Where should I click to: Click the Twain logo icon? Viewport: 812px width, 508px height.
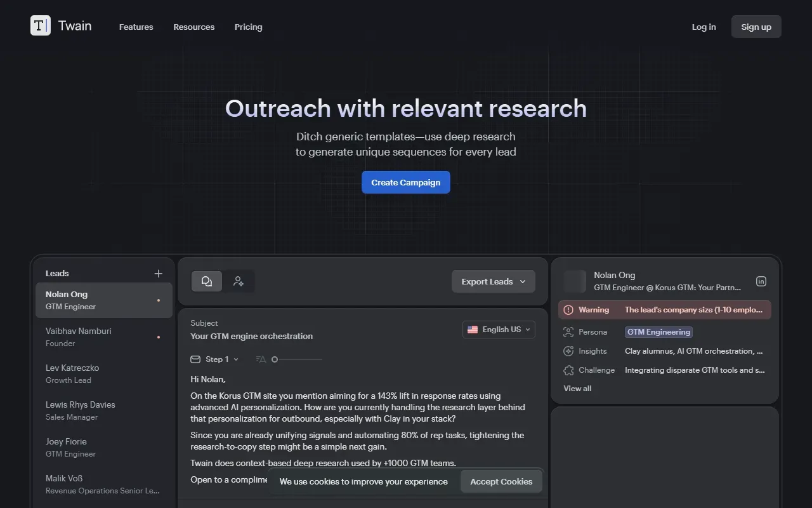click(x=41, y=25)
